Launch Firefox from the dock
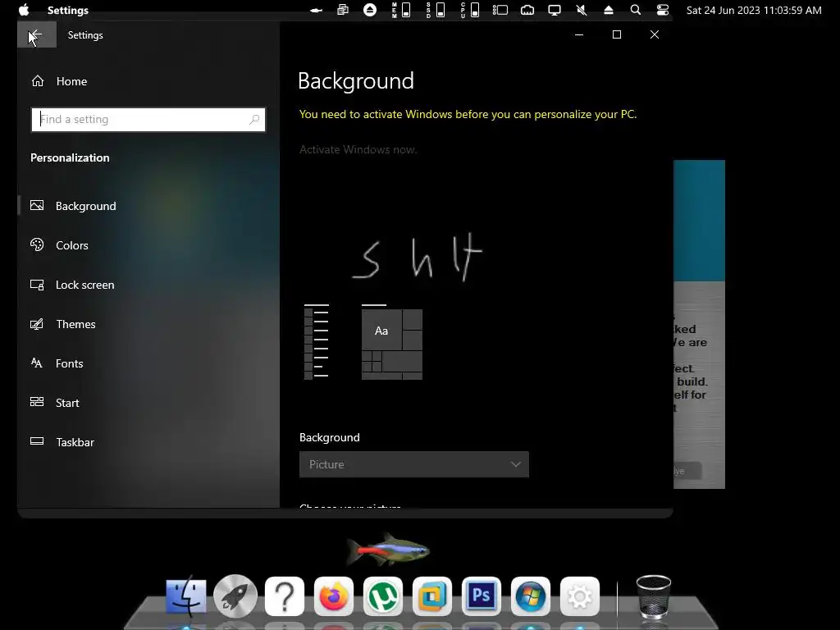Screen dimensions: 840x630 click(x=334, y=596)
